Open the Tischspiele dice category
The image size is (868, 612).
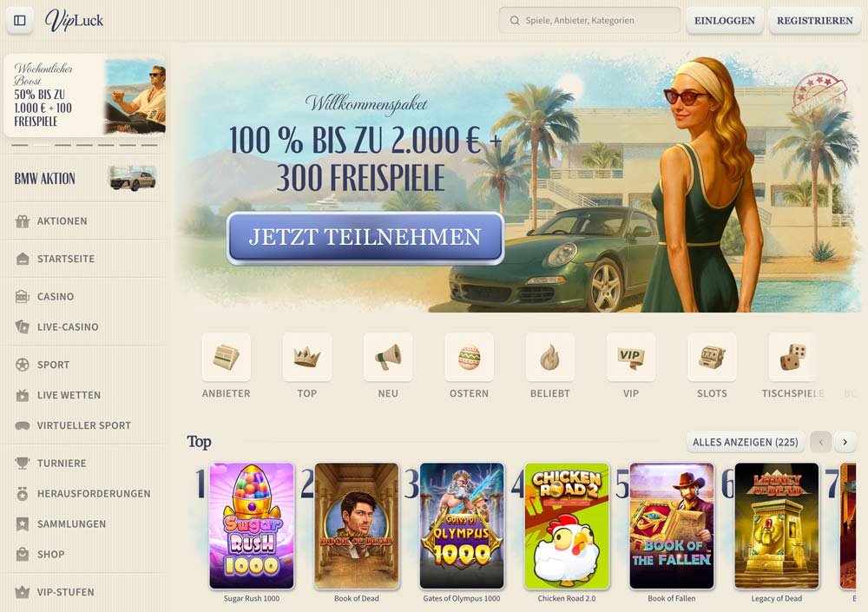point(792,358)
